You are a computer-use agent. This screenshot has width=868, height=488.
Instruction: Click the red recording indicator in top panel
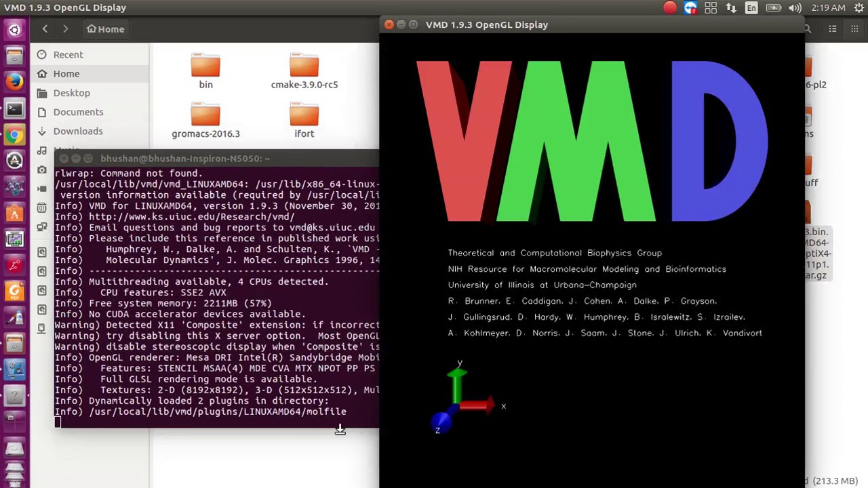(x=670, y=8)
